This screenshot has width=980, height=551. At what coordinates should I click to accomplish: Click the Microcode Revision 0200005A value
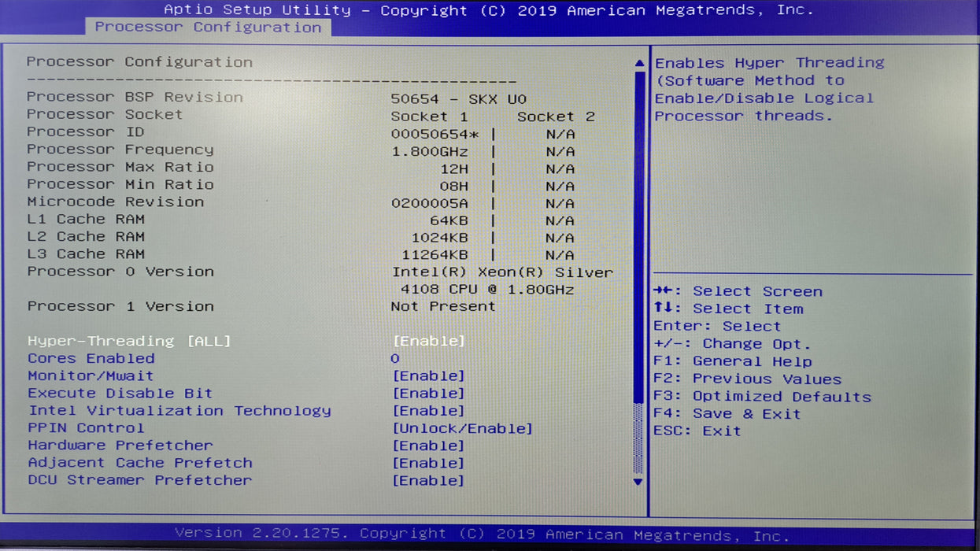[x=430, y=204]
